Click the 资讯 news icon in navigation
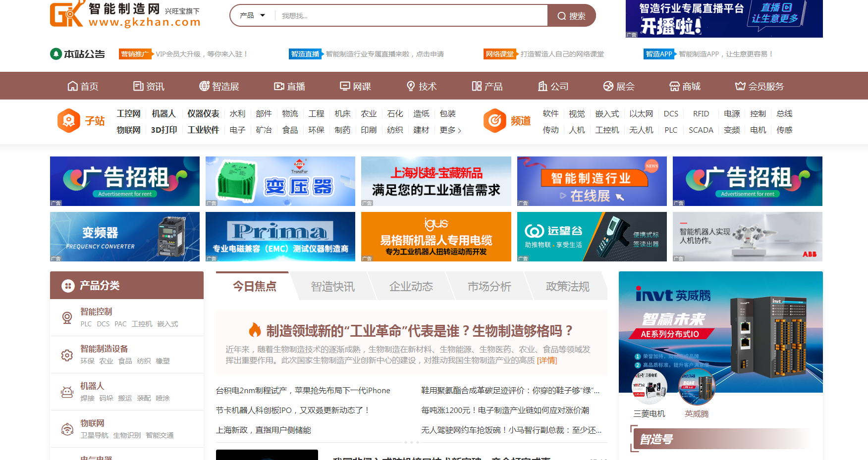Viewport: 868px width, 460px height. pos(138,86)
